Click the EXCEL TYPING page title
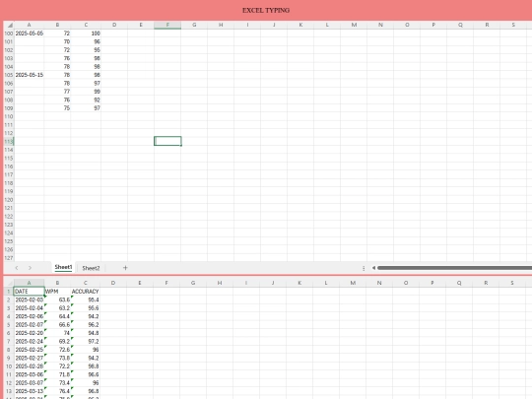 pos(266,10)
